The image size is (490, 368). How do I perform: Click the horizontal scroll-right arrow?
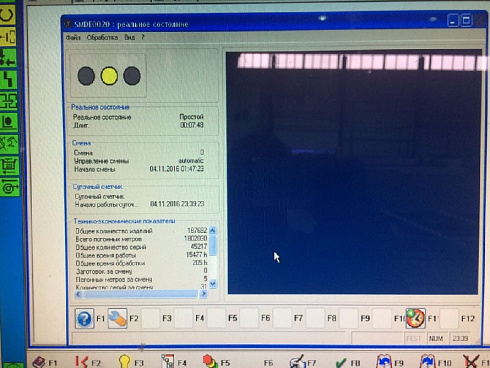[203, 294]
